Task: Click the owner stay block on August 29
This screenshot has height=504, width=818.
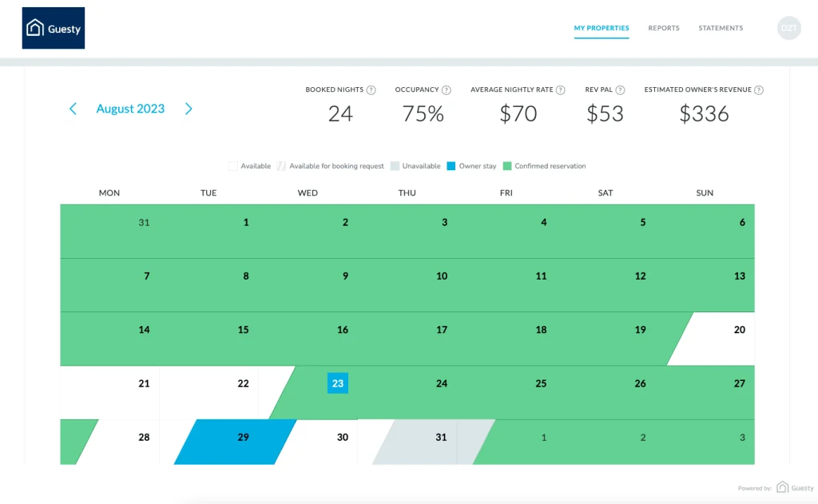Action: click(x=236, y=443)
